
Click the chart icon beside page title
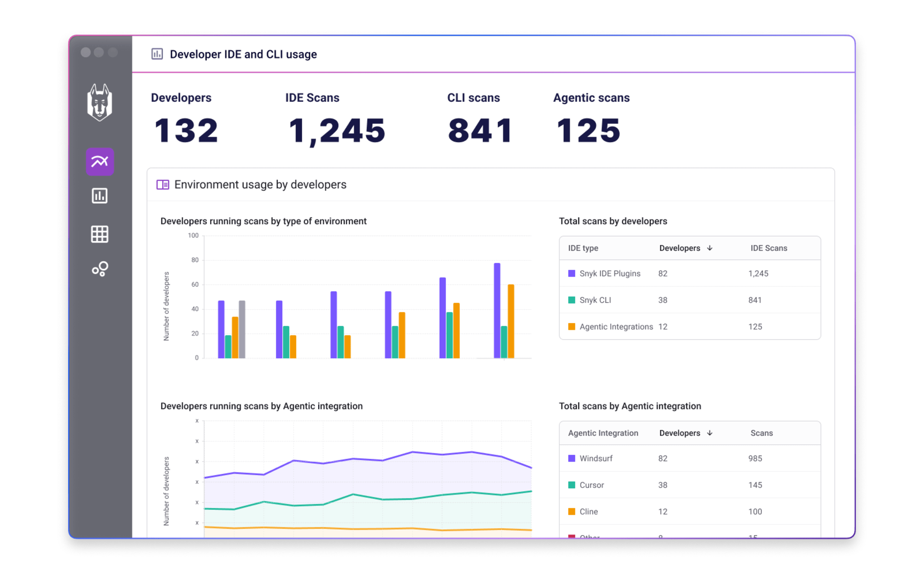point(157,54)
